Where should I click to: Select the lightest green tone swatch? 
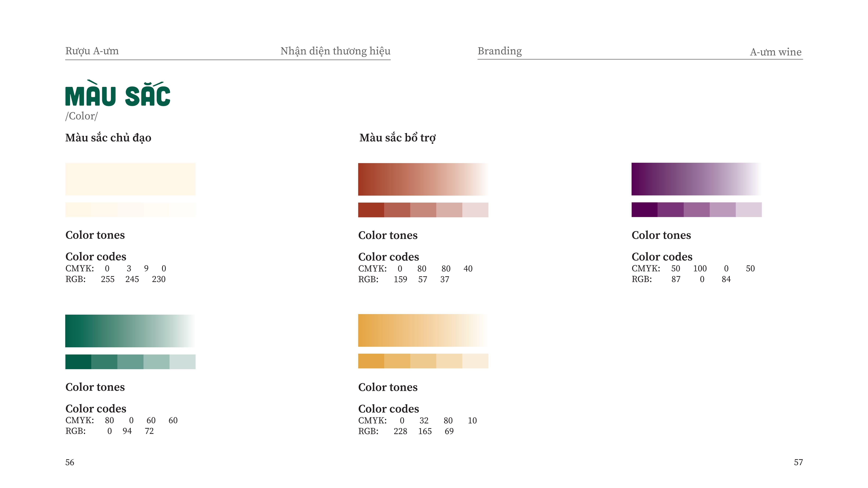point(183,362)
